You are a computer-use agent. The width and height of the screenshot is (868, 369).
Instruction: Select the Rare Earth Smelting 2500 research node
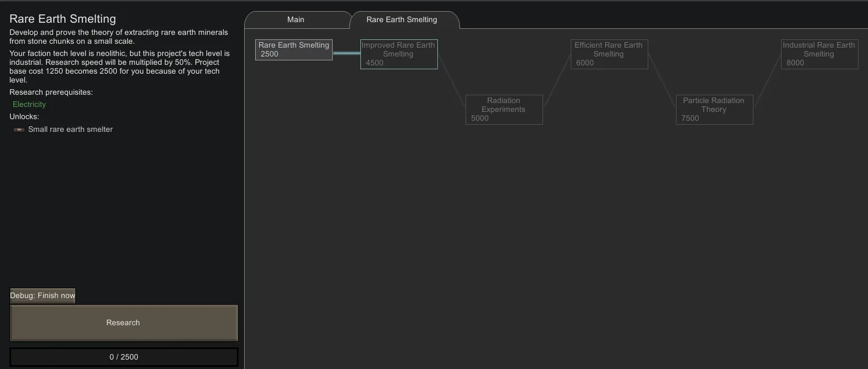(294, 50)
